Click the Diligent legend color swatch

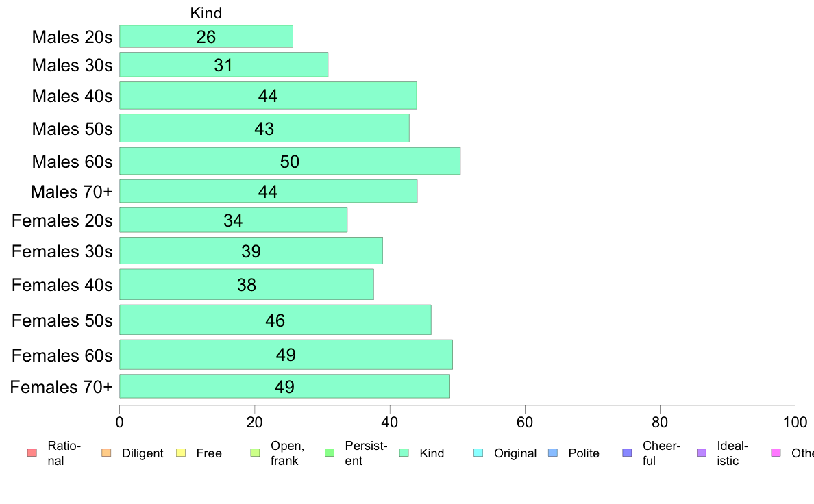[x=106, y=453]
